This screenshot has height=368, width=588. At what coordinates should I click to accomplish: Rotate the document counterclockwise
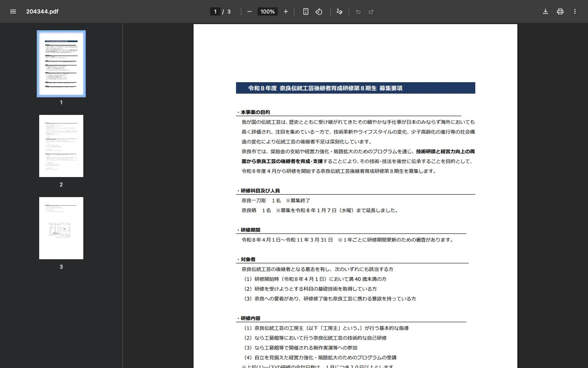[319, 11]
